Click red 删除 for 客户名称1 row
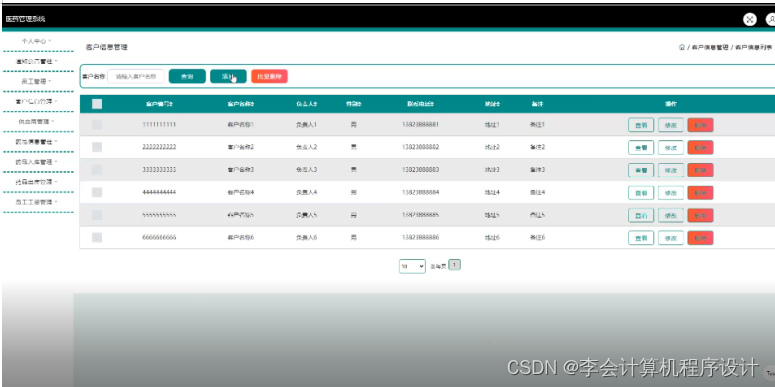Screen dimensions: 775x387 (700, 125)
